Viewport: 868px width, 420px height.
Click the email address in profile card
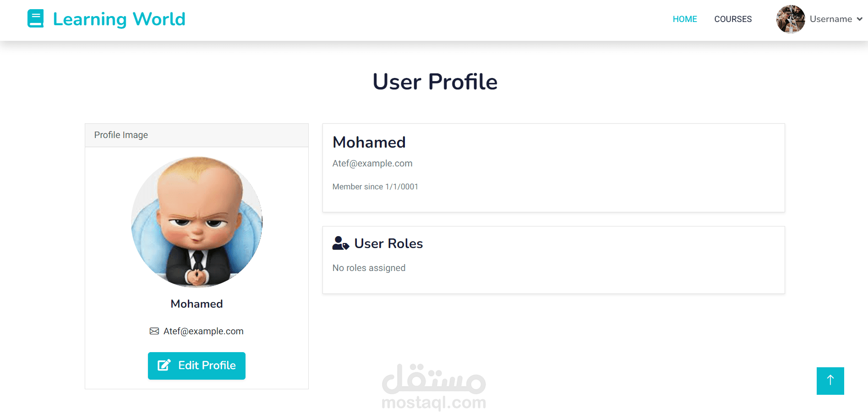(x=203, y=331)
